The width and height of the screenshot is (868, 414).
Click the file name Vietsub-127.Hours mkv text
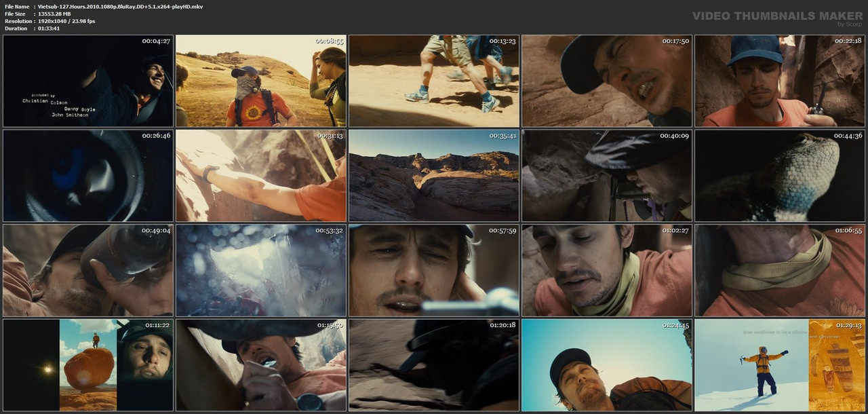[120, 6]
